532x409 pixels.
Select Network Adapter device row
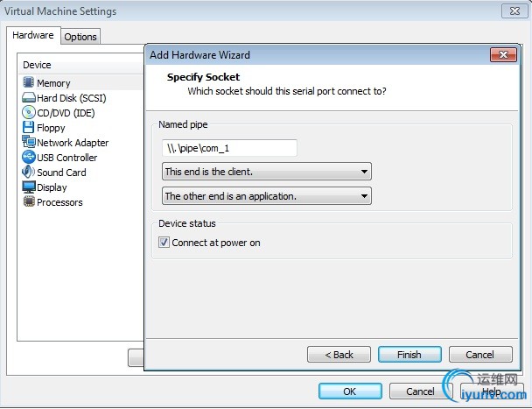coord(80,143)
